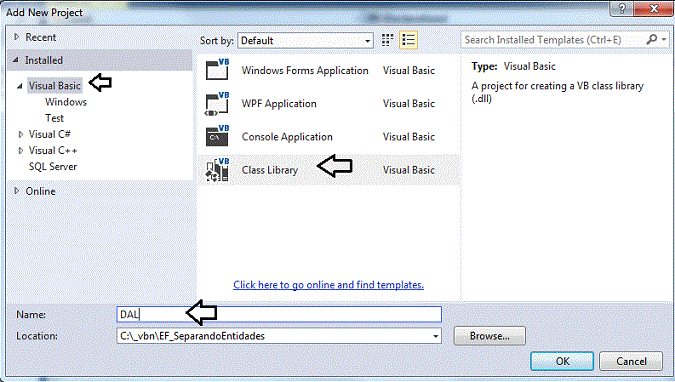
Task: Open the dialog help button
Action: coord(622,9)
